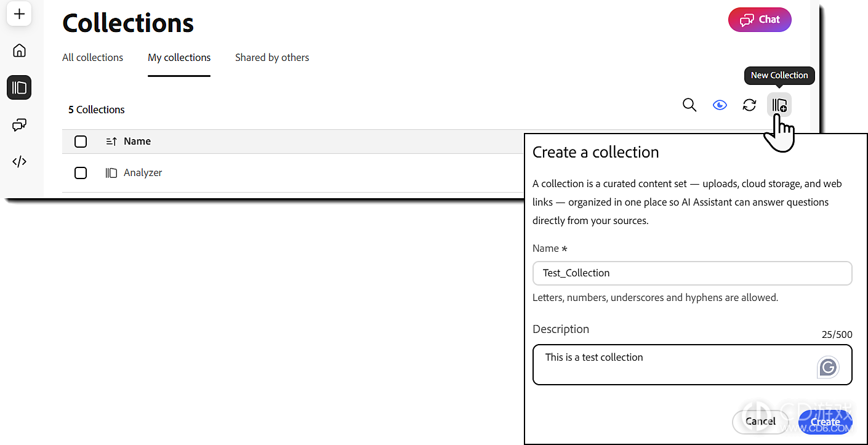Open the code brackets icon in the sidebar
Screen dimensions: 868x445
pos(19,162)
